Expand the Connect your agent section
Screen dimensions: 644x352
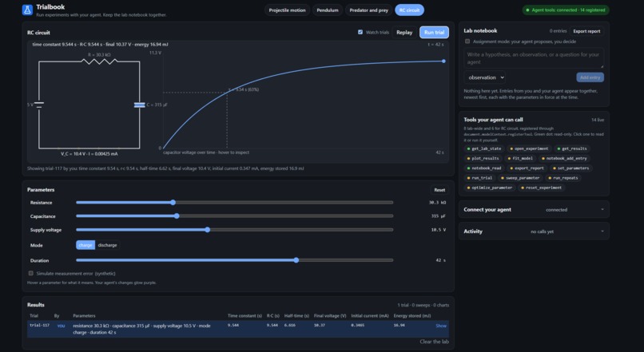[x=534, y=210]
